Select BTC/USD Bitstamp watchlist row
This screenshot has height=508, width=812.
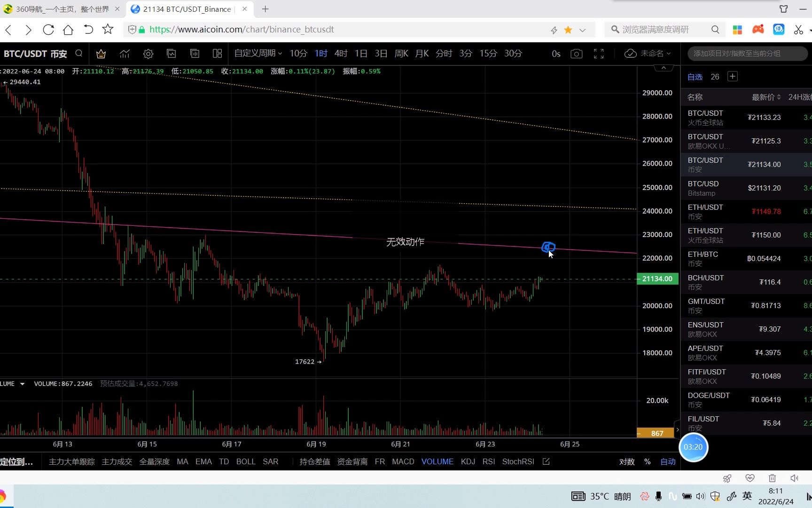pyautogui.click(x=746, y=188)
